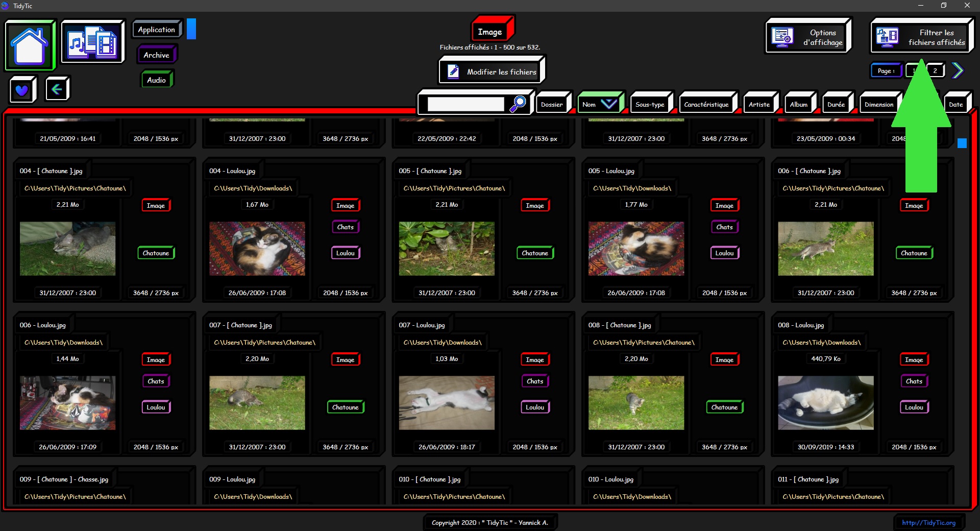Click the blue scrollbar handle
980x531 pixels.
962,143
